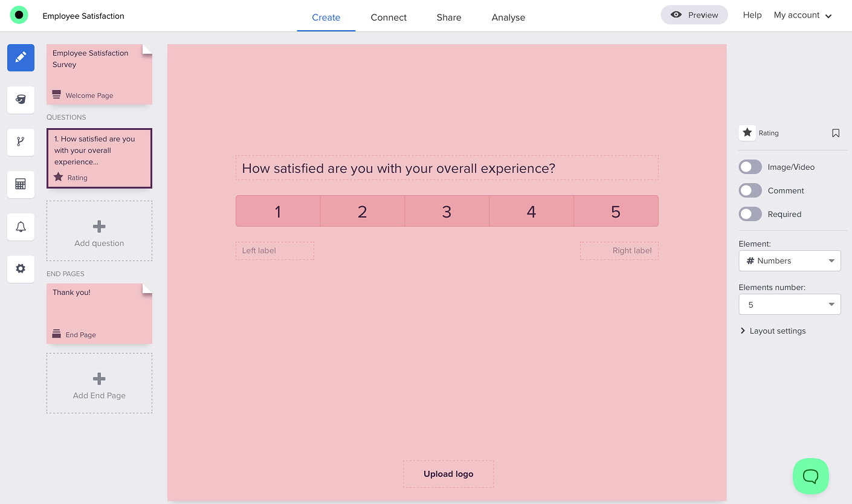
Task: Open the Elements number dropdown
Action: pyautogui.click(x=789, y=305)
